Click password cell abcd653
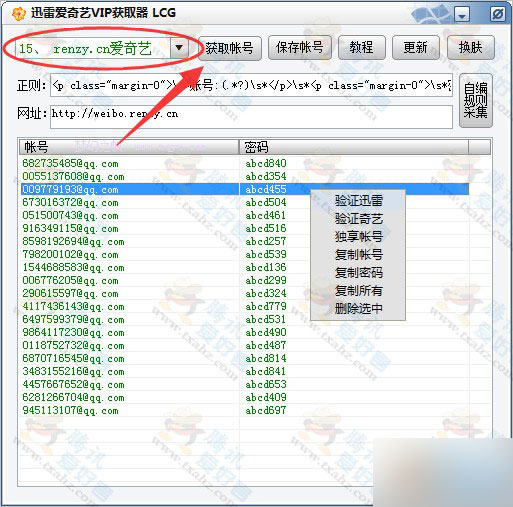The width and height of the screenshot is (513, 507). coord(266,384)
